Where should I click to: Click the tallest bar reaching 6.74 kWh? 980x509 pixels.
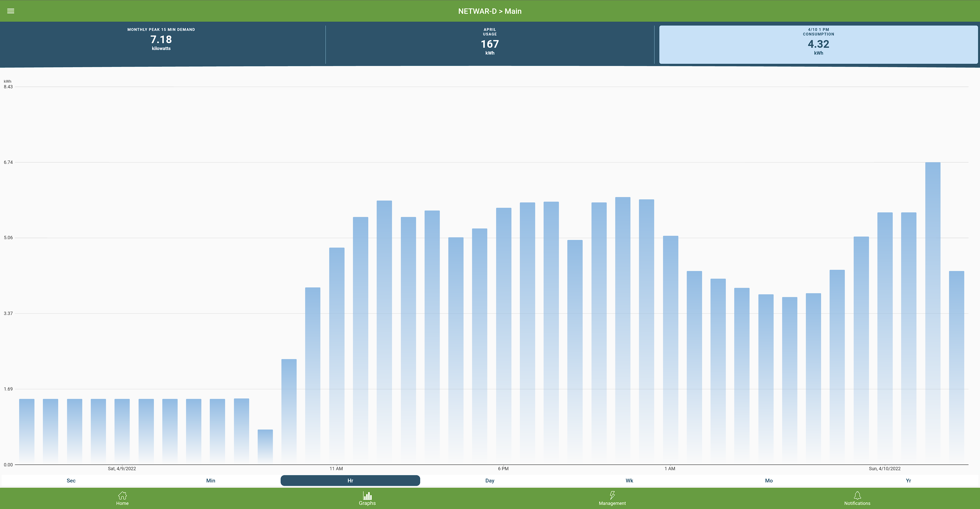pyautogui.click(x=933, y=312)
